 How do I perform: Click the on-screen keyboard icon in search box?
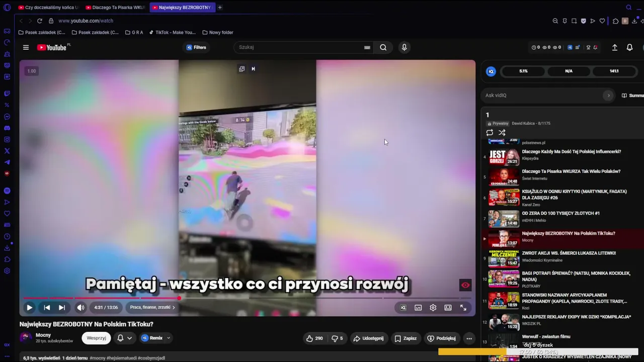click(367, 47)
